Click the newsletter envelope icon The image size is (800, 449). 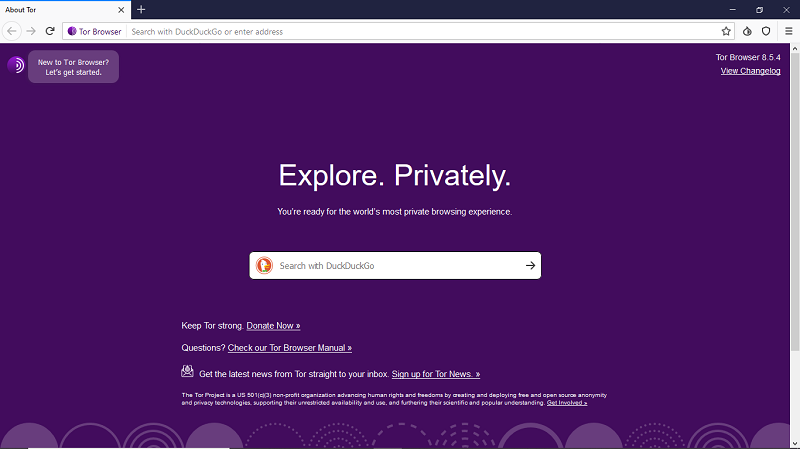187,372
